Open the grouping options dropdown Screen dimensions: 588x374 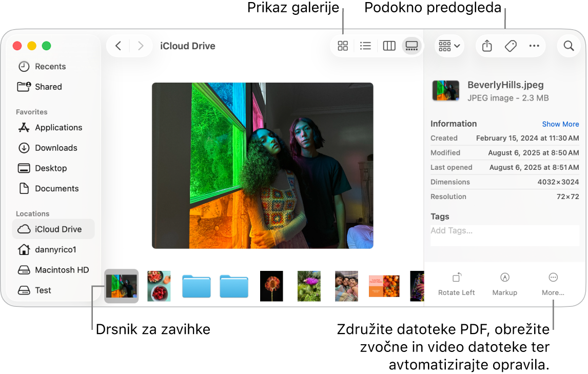[x=449, y=46]
